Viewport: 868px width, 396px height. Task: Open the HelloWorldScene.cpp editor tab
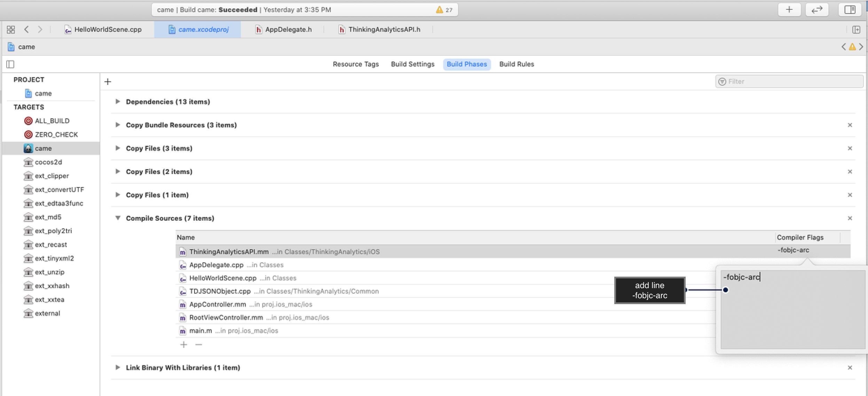[x=103, y=30]
